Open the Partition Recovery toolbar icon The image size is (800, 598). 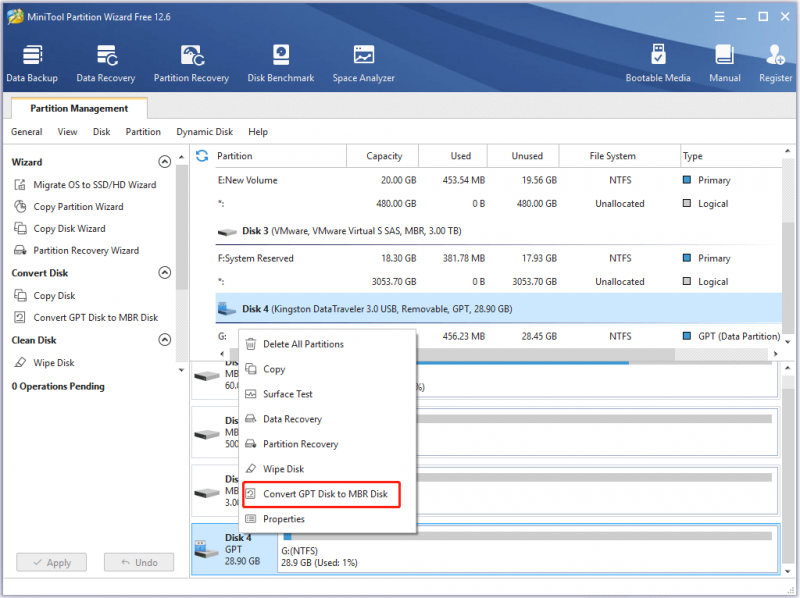[191, 63]
